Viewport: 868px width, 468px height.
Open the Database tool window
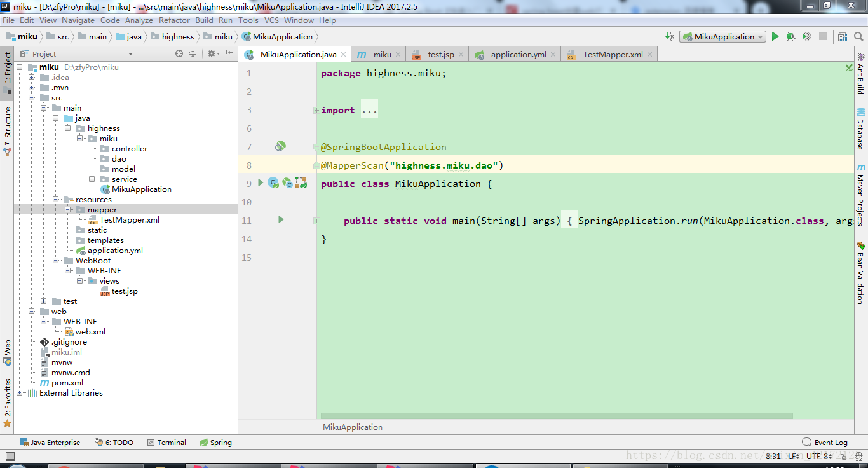click(861, 129)
